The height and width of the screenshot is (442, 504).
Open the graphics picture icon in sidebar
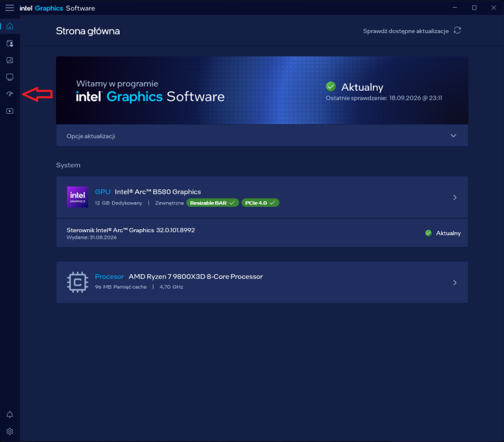coord(9,61)
